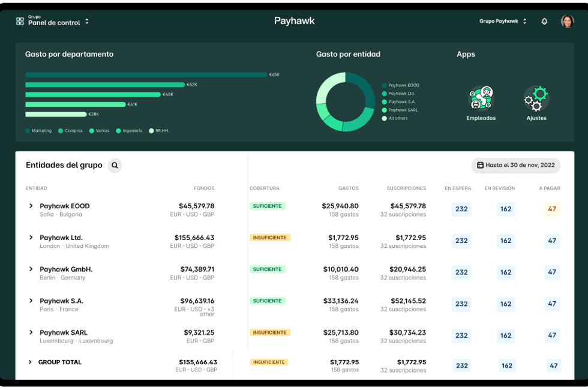Open the Ajustes app
This screenshot has width=588, height=390.
click(536, 103)
